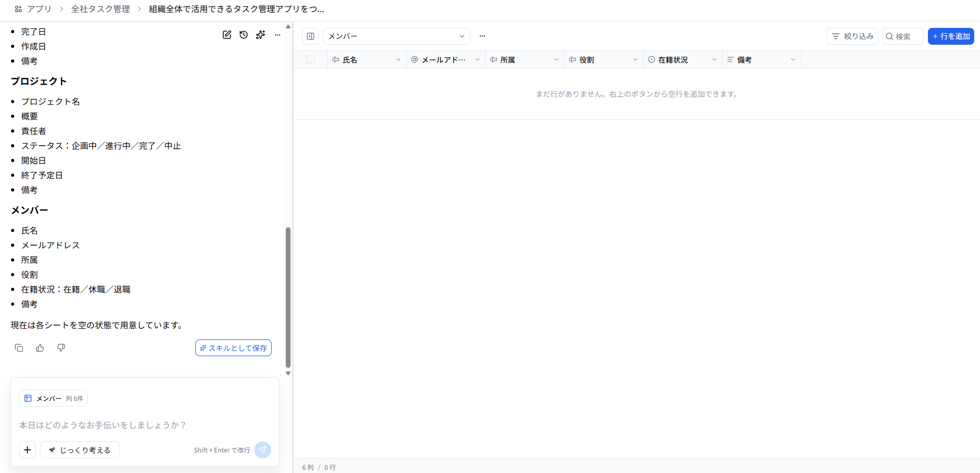Click the 概要 list item
The height and width of the screenshot is (473, 980).
pos(29,116)
